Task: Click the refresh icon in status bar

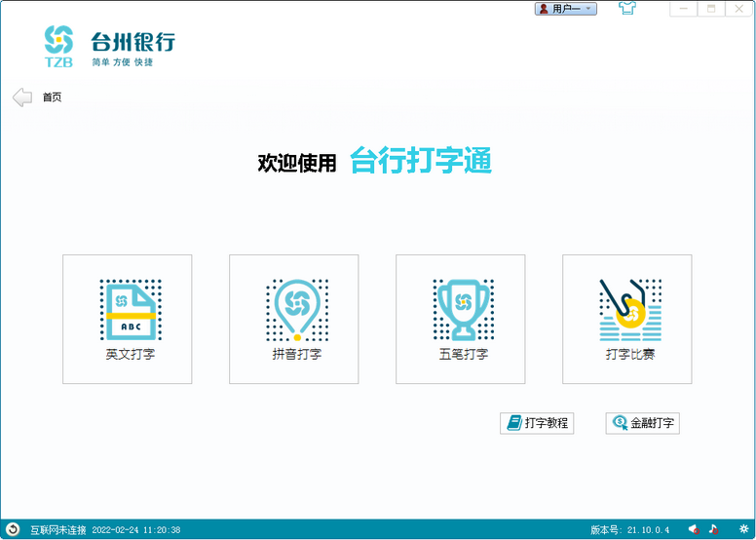Action: coord(13,529)
